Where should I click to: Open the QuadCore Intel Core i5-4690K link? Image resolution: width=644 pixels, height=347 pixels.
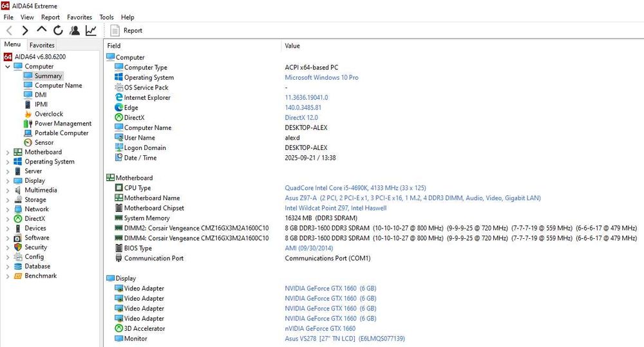click(x=355, y=188)
